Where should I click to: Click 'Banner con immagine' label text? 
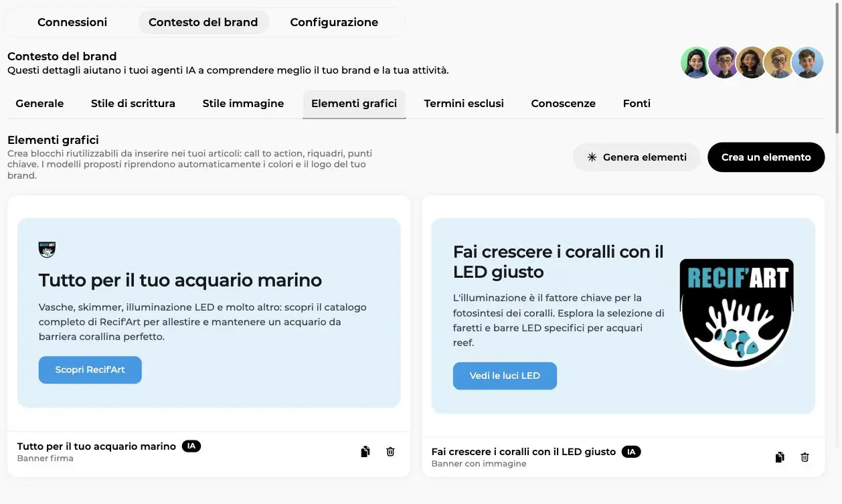pyautogui.click(x=479, y=464)
